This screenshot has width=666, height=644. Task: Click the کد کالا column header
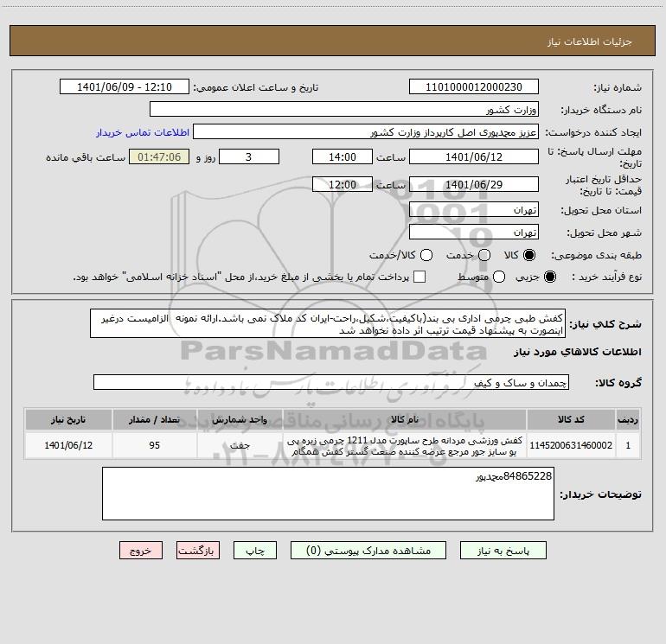coord(571,419)
